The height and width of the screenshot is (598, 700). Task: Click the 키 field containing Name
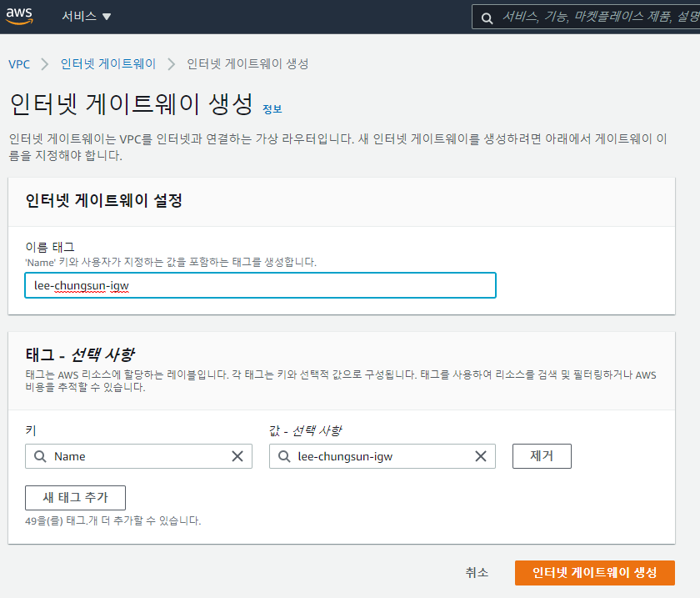coord(138,456)
